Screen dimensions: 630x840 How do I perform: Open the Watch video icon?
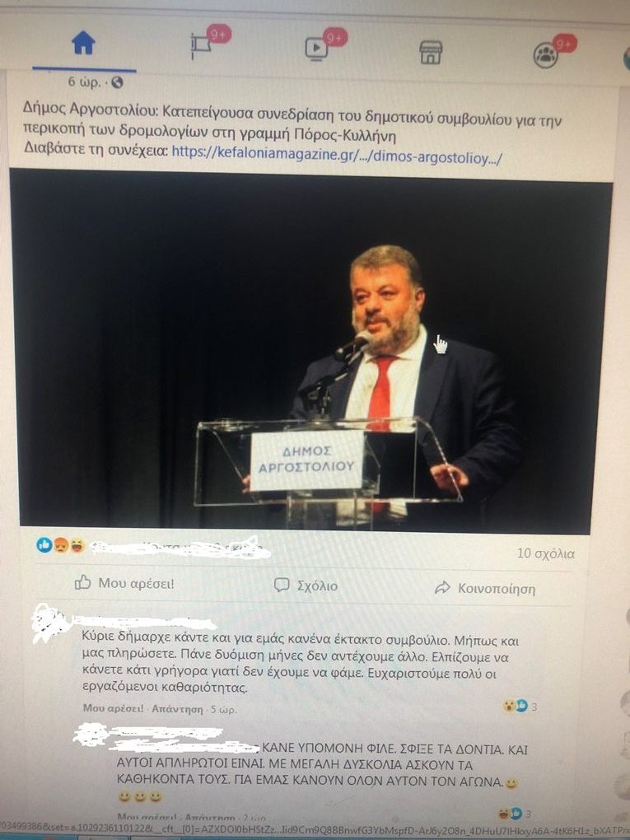click(317, 49)
